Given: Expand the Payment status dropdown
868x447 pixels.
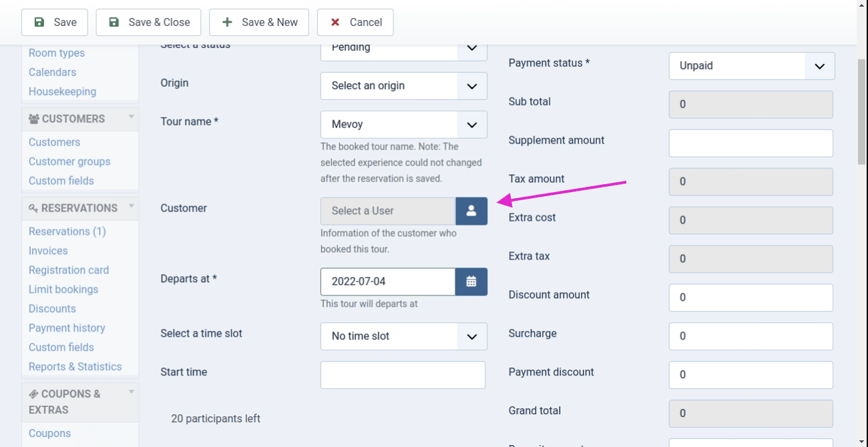Looking at the screenshot, I should (752, 66).
